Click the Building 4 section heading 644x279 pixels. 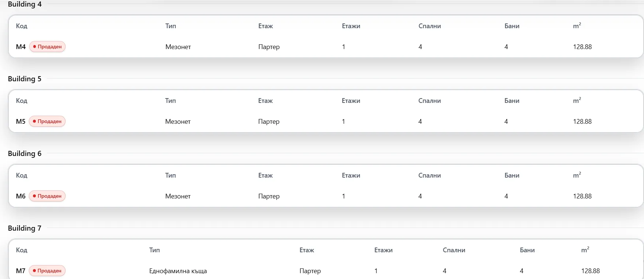pos(25,4)
